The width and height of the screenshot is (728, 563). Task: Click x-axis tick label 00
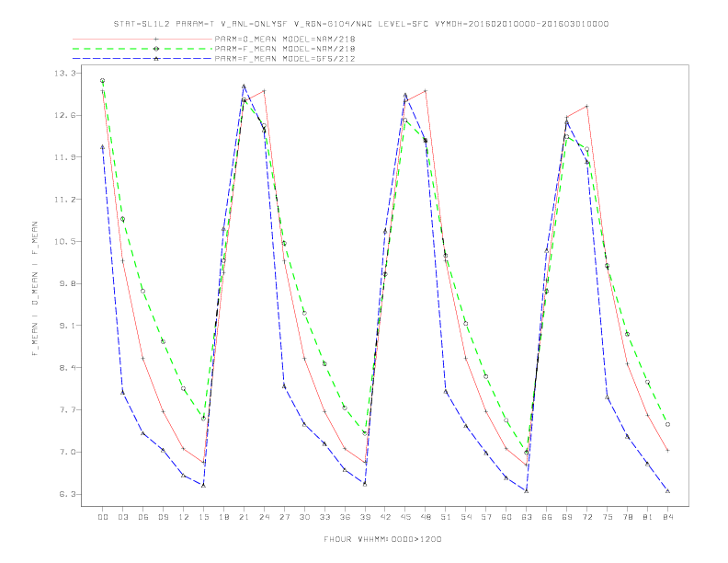pyautogui.click(x=103, y=517)
